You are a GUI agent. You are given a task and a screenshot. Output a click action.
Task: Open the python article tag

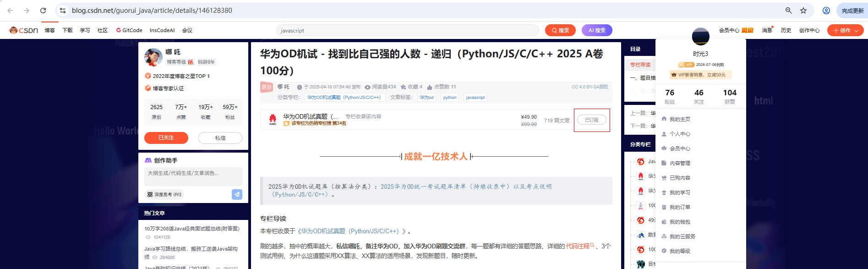[x=450, y=97]
